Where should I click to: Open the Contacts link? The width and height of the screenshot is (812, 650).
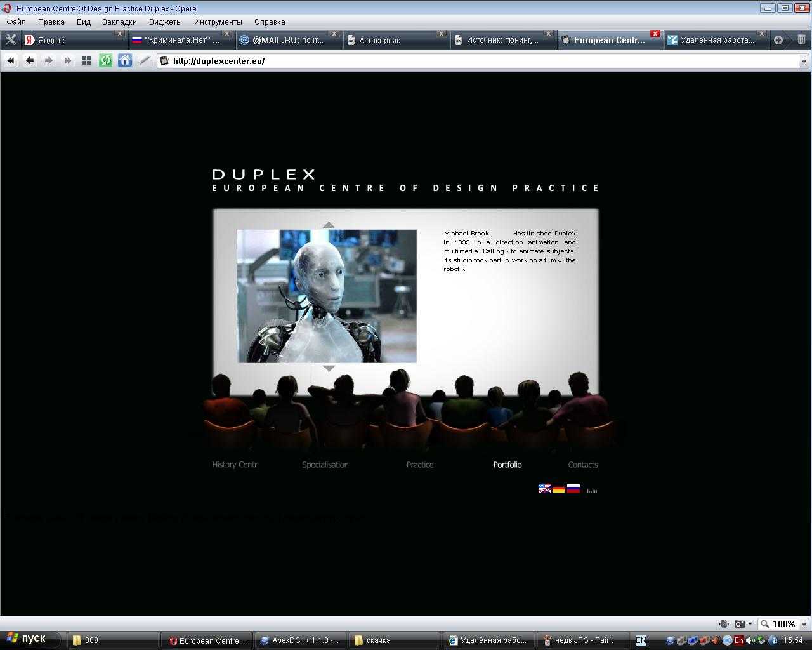pyautogui.click(x=583, y=465)
